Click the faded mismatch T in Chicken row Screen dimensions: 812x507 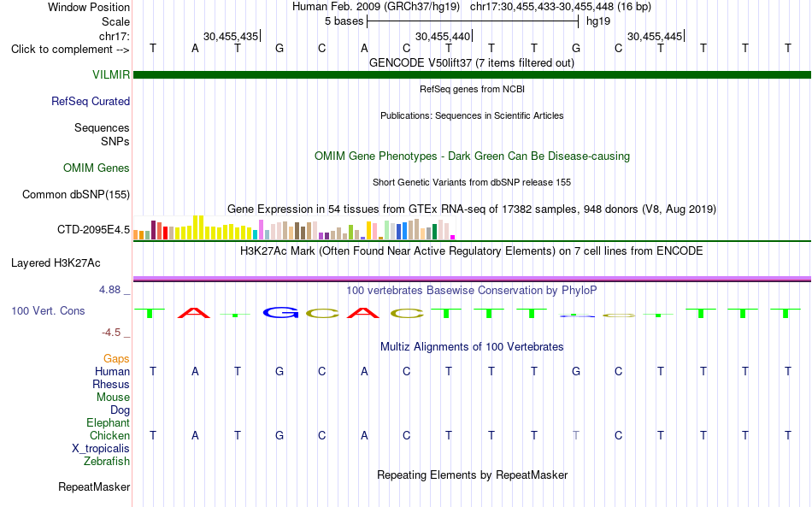coord(576,435)
